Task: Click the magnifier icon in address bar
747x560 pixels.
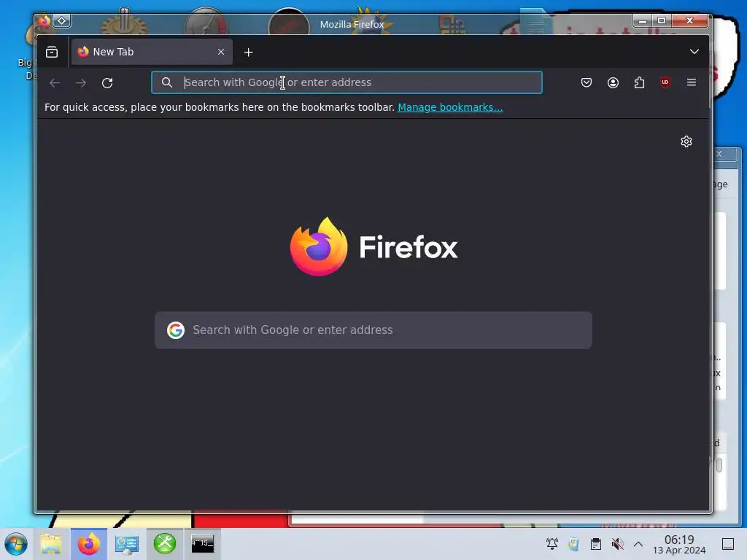Action: tap(166, 82)
